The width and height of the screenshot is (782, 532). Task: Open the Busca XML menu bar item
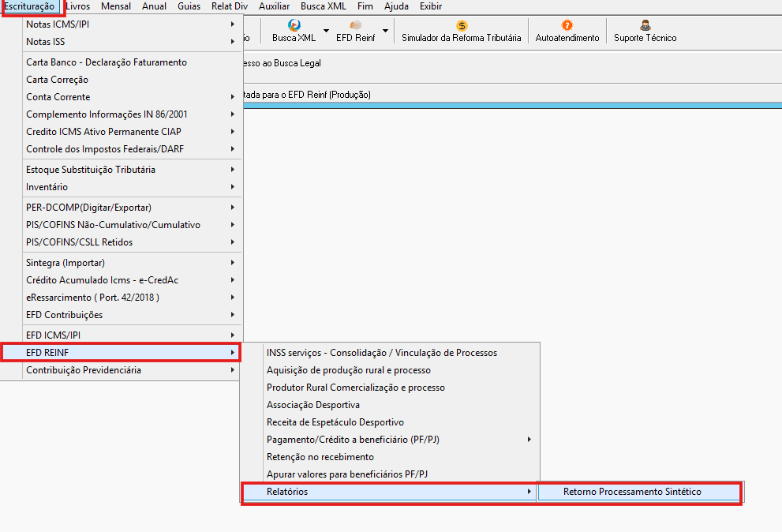click(324, 6)
